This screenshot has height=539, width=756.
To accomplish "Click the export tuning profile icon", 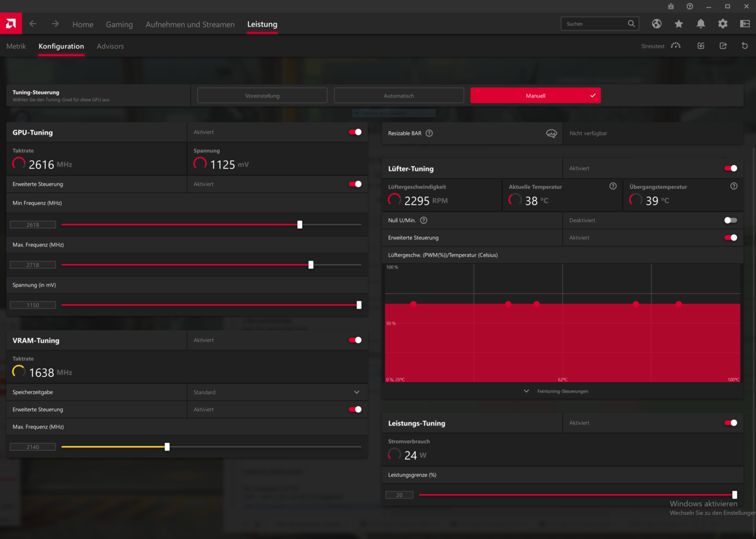I will (723, 46).
